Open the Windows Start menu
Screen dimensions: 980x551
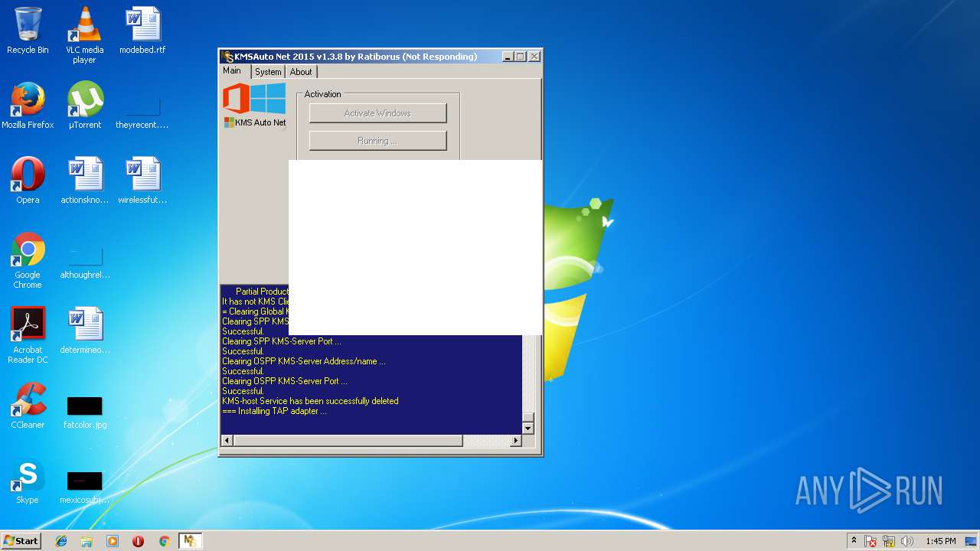[x=21, y=541]
